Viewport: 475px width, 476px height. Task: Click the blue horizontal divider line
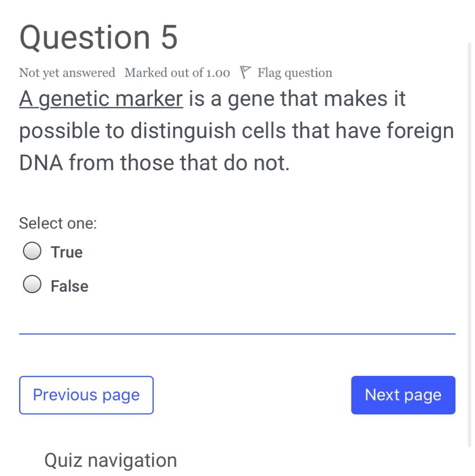click(x=237, y=334)
